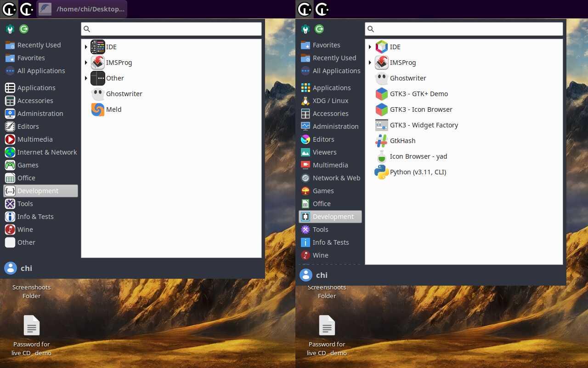Open Games category in right menu

[330, 191]
